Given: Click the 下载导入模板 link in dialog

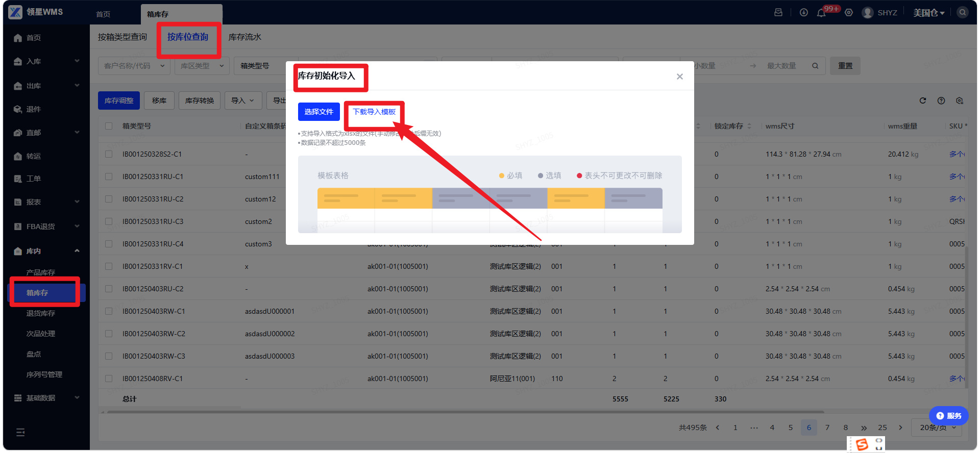Looking at the screenshot, I should point(374,112).
